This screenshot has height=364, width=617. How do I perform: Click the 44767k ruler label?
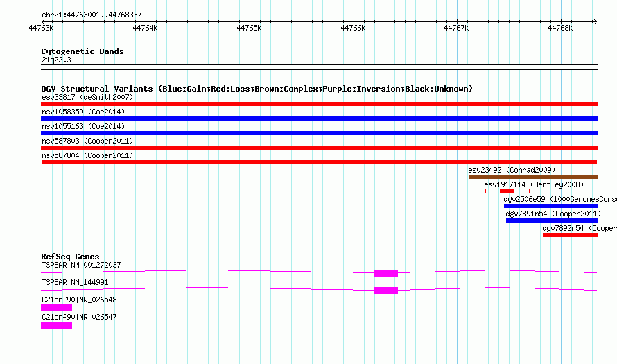pyautogui.click(x=456, y=28)
